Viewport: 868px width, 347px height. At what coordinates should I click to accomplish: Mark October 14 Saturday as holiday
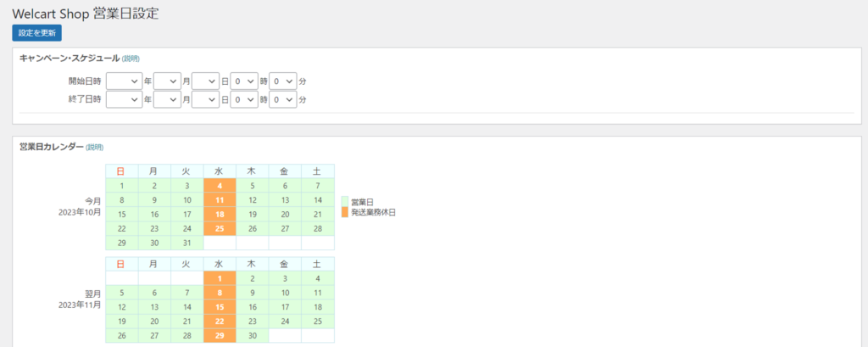click(318, 199)
